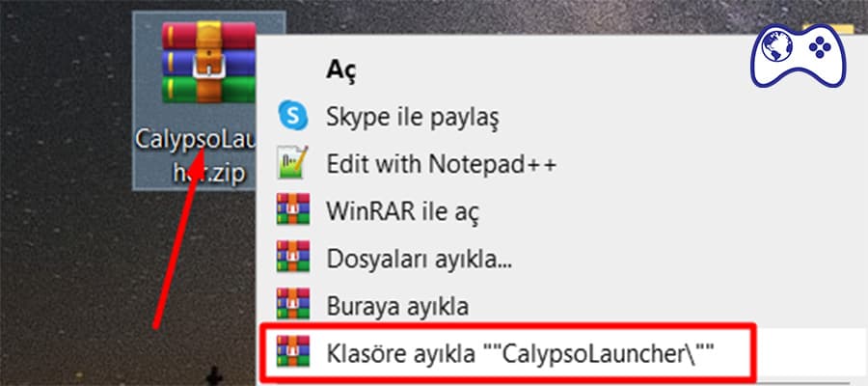This screenshot has width=868, height=386.
Task: Choose Aç from the context menu
Action: click(x=341, y=70)
